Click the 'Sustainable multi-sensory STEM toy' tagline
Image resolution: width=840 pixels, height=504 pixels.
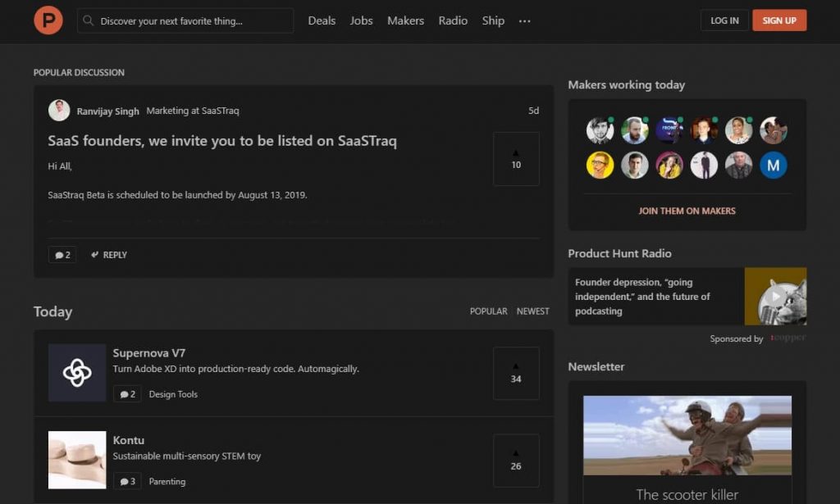[x=186, y=456]
